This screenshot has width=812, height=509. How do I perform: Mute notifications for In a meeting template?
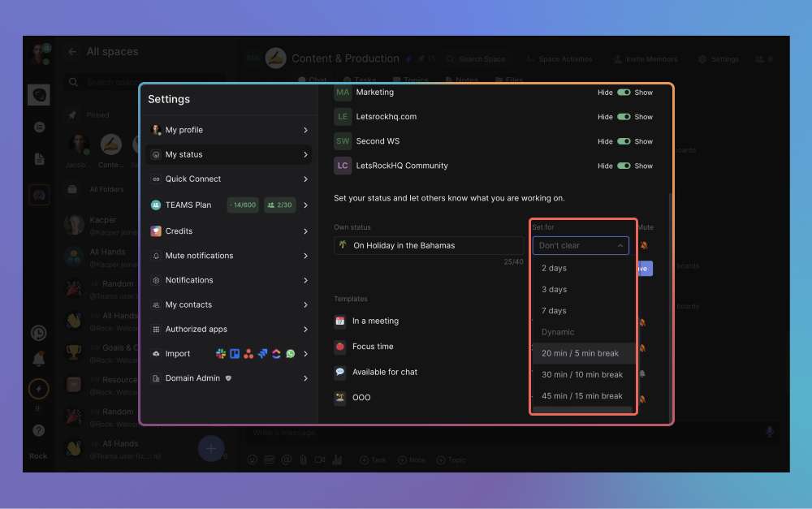point(644,321)
